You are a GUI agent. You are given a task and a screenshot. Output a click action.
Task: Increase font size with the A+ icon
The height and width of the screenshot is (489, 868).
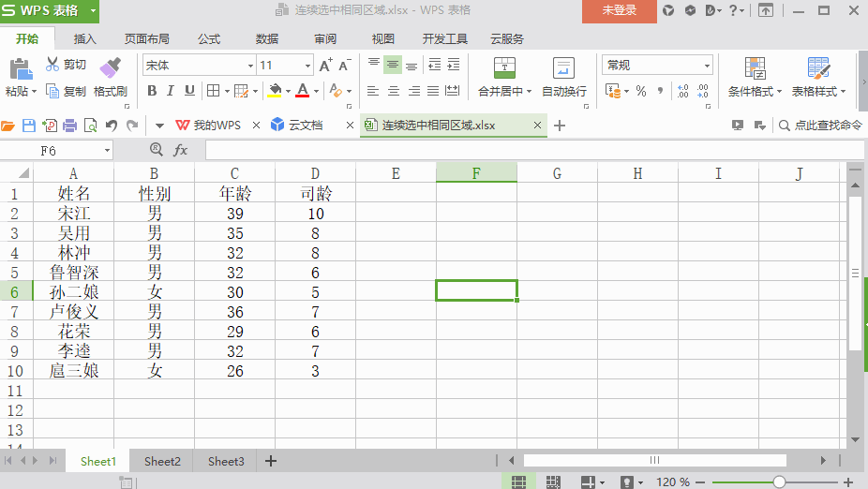326,66
